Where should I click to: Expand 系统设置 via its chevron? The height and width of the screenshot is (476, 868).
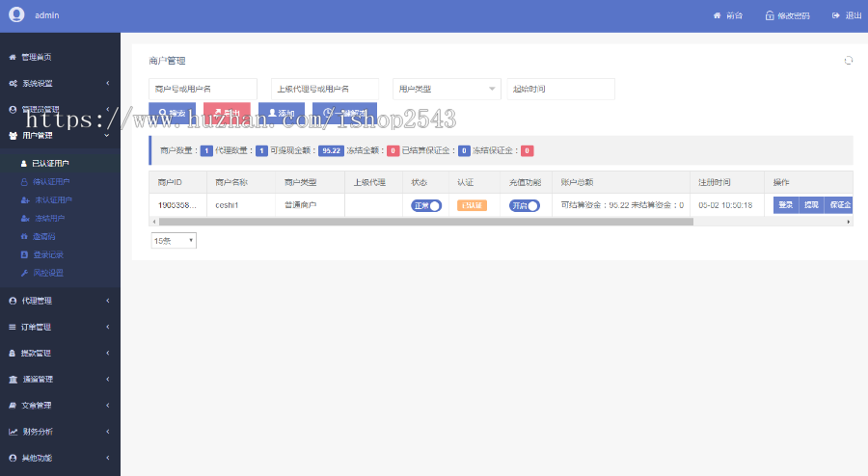(108, 83)
